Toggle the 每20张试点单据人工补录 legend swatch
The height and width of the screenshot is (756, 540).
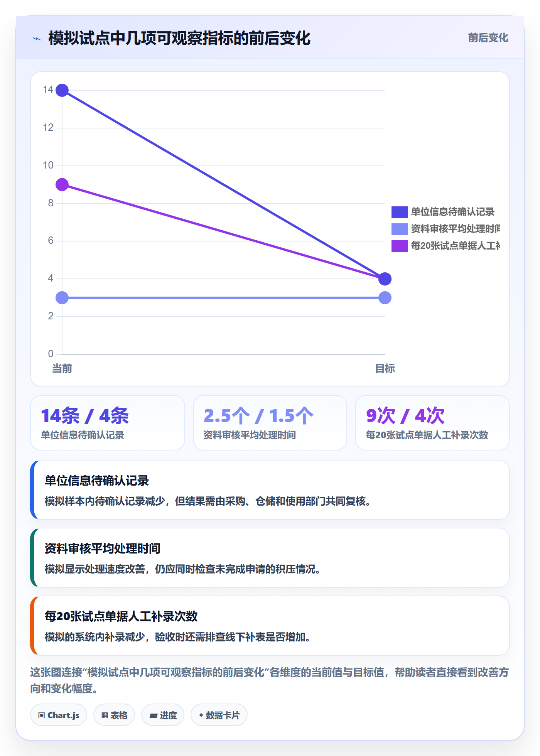(x=399, y=246)
